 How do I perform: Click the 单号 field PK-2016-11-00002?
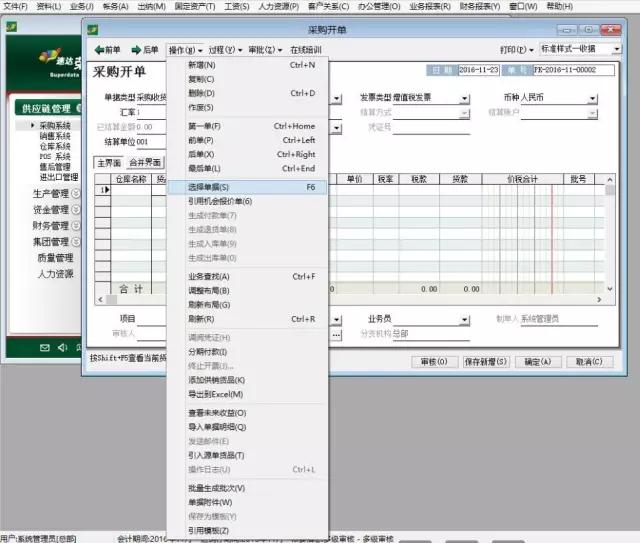[x=573, y=70]
